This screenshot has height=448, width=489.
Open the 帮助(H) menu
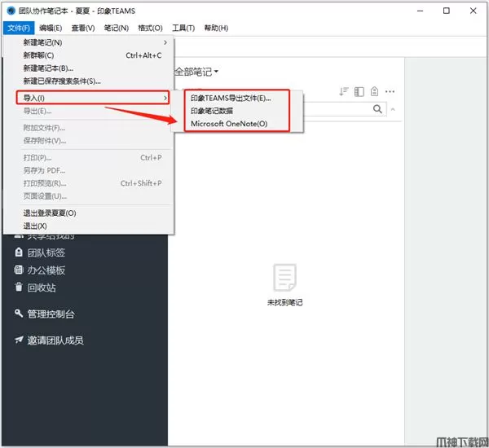click(216, 28)
